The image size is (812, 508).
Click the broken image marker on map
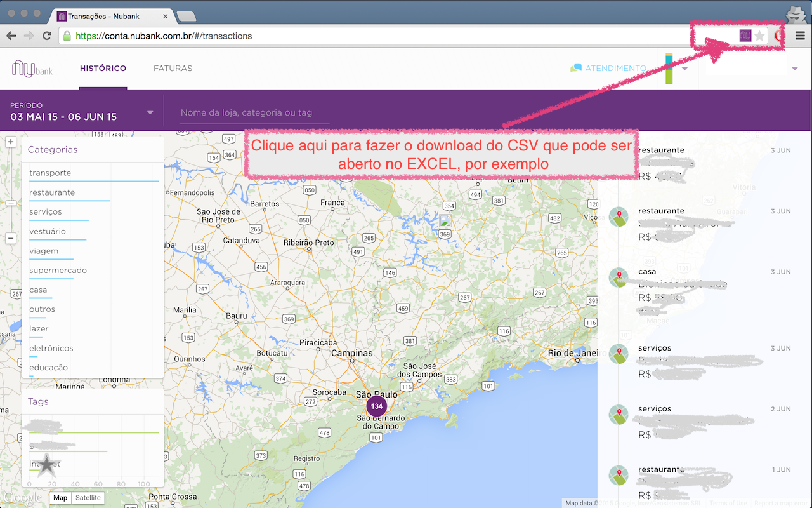(x=445, y=222)
